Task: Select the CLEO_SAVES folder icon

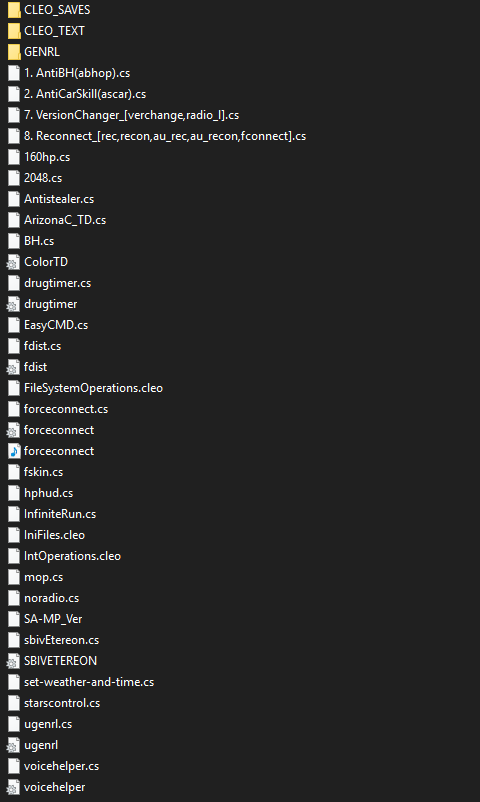Action: (x=14, y=10)
